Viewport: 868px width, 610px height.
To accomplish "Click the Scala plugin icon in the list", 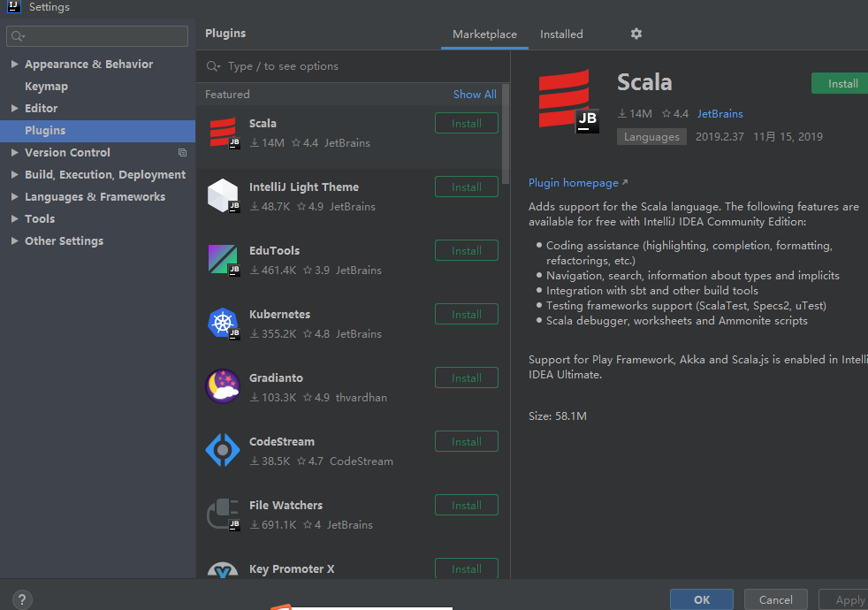I will [223, 133].
